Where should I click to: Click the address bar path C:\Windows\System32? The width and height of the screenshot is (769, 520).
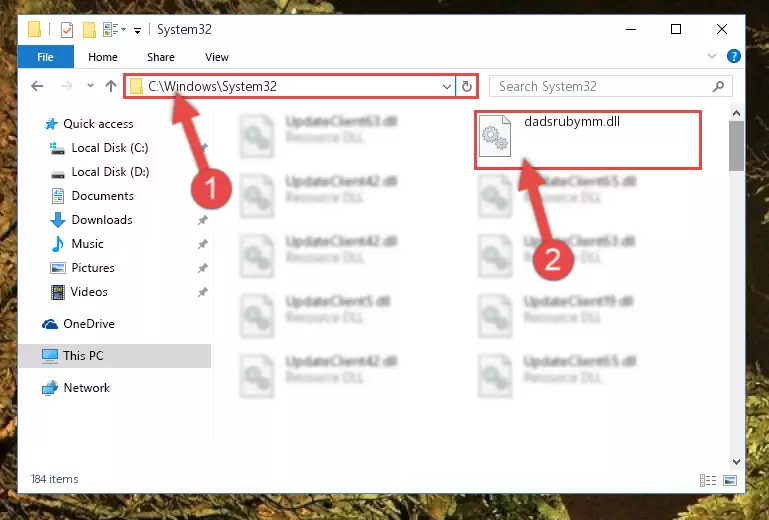(212, 86)
